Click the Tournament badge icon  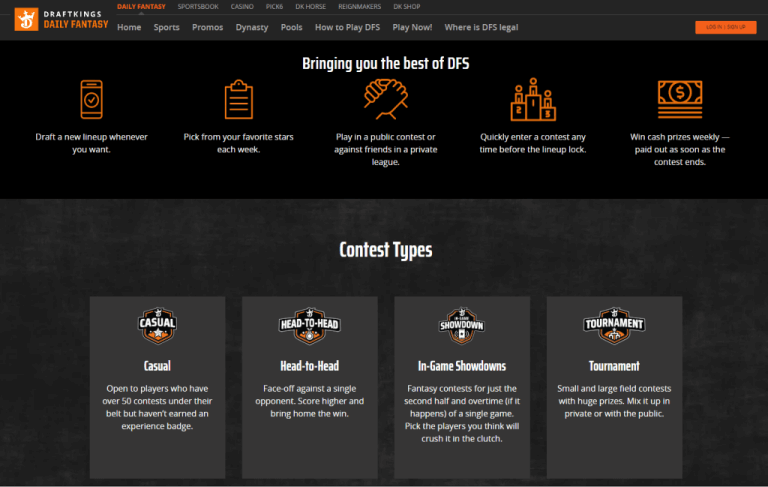coord(614,325)
